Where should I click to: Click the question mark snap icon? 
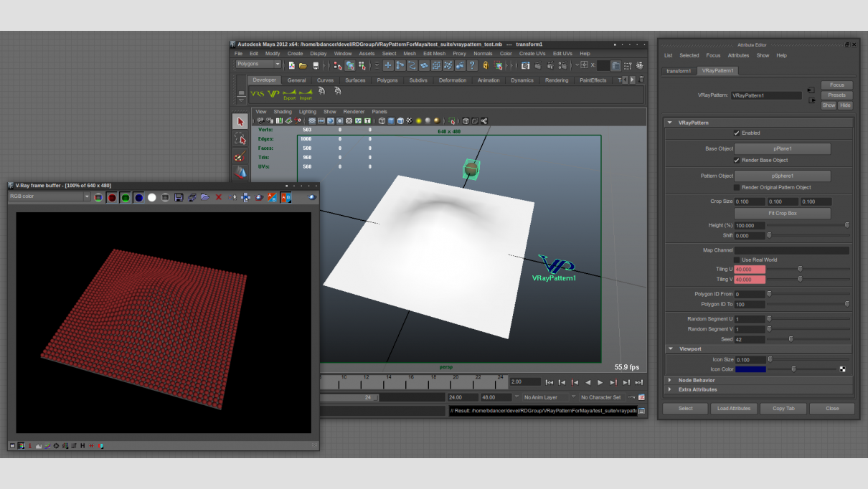(472, 65)
